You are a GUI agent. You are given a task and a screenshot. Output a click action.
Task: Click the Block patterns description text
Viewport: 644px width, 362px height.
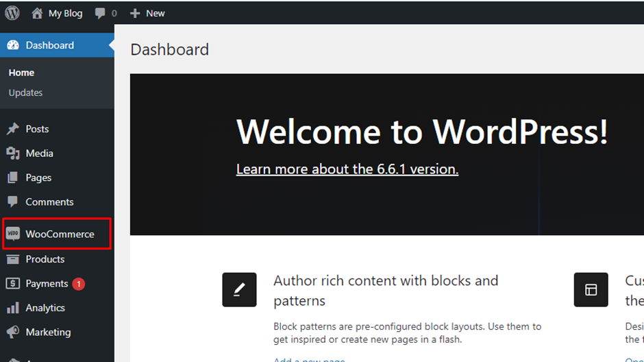[408, 333]
